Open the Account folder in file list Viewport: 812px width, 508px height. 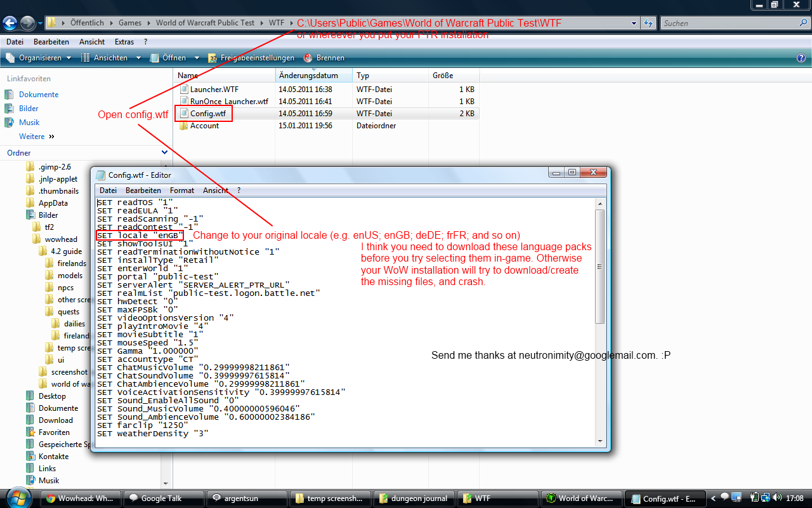(x=204, y=126)
